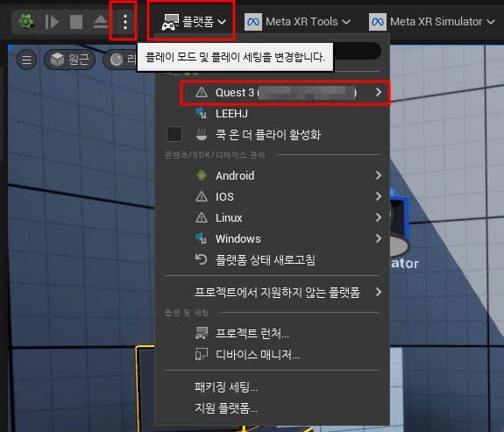This screenshot has width=504, height=432.
Task: Click the IOS warning triangle icon
Action: click(202, 196)
